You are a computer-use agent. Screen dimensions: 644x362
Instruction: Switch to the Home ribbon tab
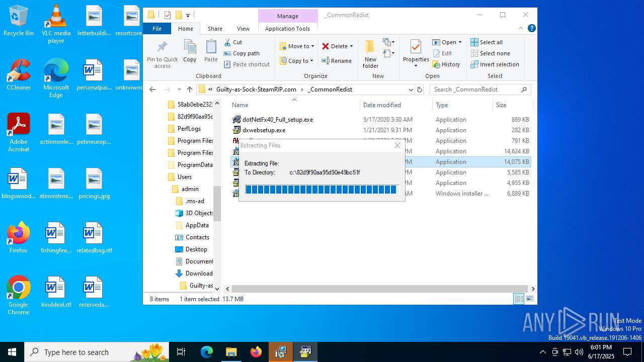(x=186, y=29)
